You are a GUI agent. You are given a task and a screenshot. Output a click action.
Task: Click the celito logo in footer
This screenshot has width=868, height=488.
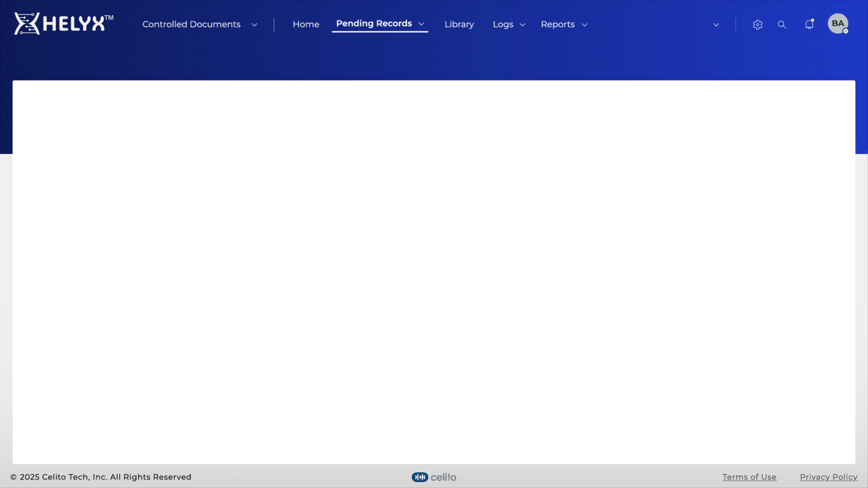434,477
